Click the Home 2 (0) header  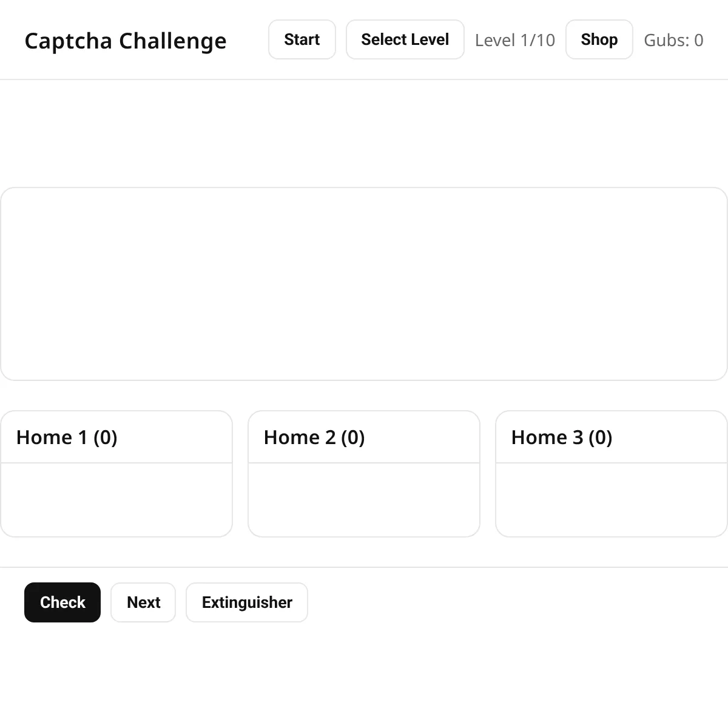tap(314, 437)
